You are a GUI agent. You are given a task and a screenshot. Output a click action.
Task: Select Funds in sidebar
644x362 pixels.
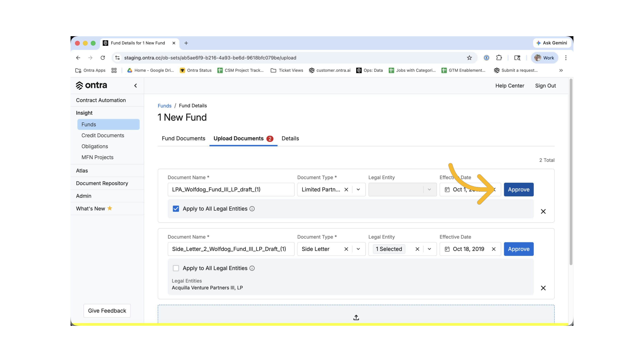pyautogui.click(x=108, y=124)
